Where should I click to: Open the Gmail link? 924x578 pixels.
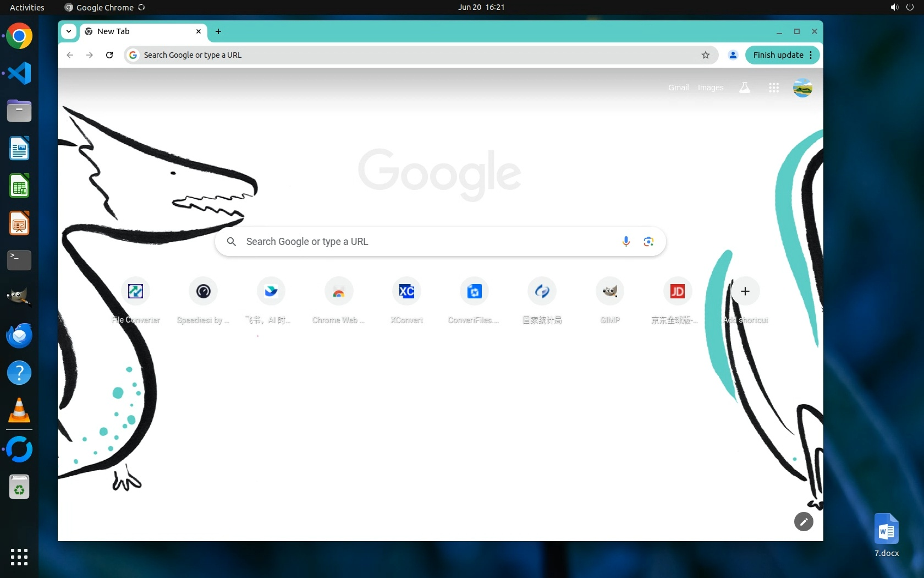678,88
